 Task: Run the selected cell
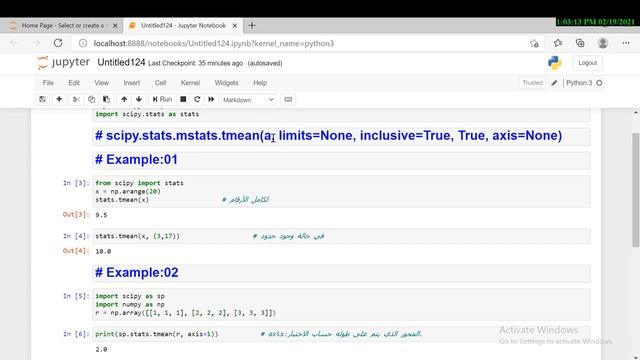click(162, 99)
